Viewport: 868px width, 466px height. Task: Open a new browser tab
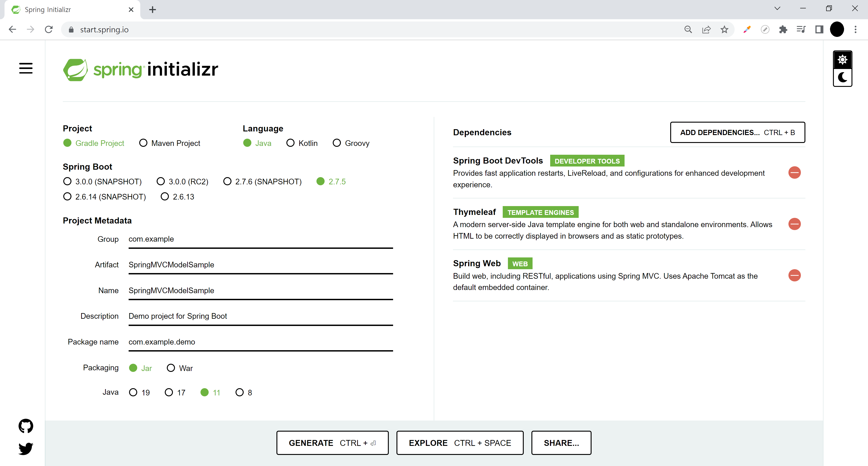tap(152, 10)
